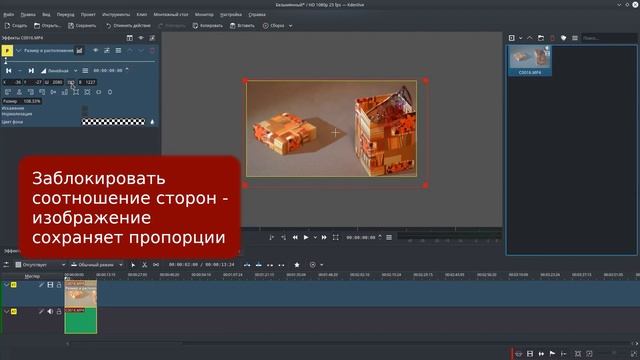The image size is (640, 360).
Task: Click the height H field
Action: tap(87, 82)
